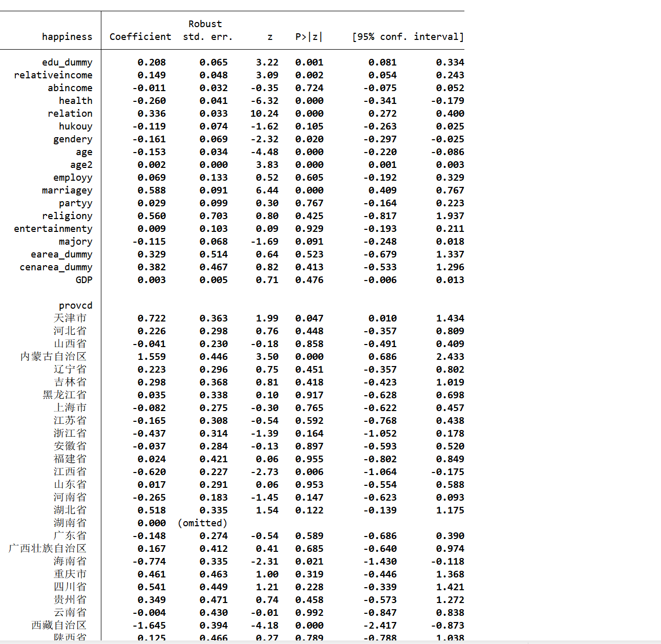Click the 山西省 province label
This screenshot has width=661, height=644.
coord(70,344)
